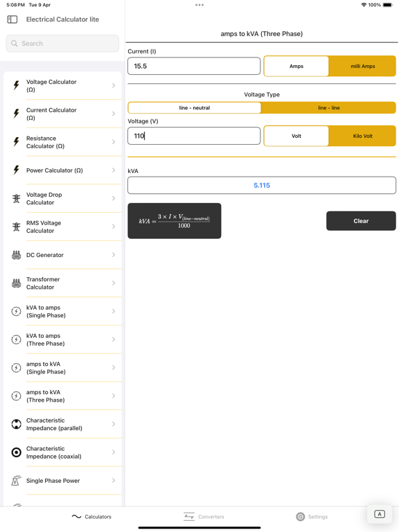
Task: Select Volt as voltage unit
Action: [x=296, y=136]
